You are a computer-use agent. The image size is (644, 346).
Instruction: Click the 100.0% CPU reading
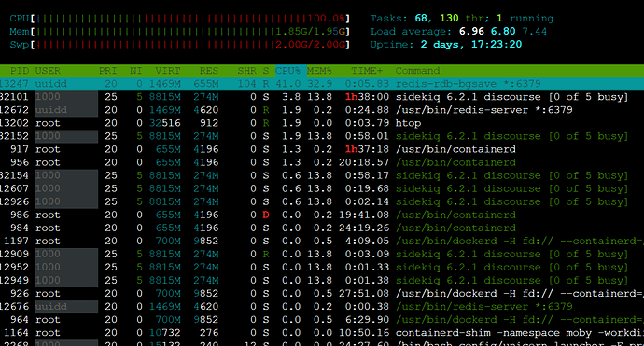coord(326,19)
